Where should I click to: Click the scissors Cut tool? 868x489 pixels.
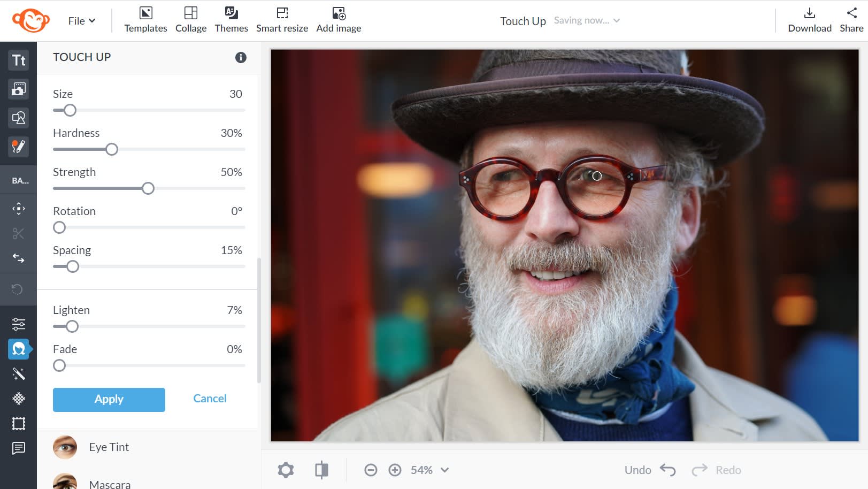tap(19, 233)
